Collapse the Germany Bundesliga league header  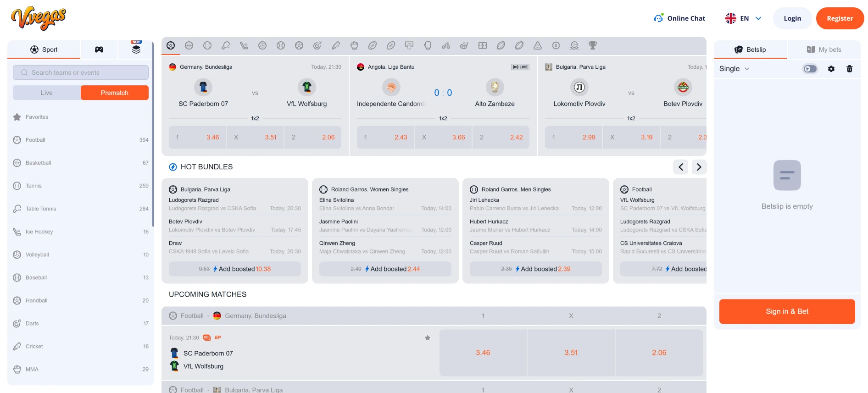(434, 316)
